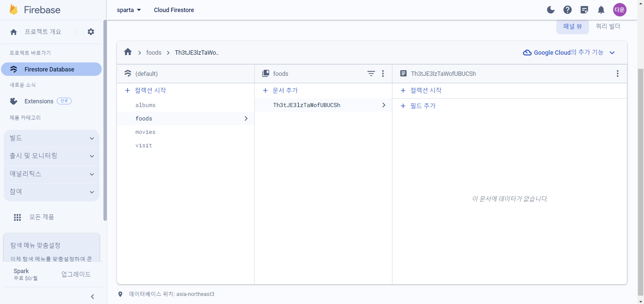Click the Cloud Firestore page title
Viewport: 644px width, 304px height.
174,10
